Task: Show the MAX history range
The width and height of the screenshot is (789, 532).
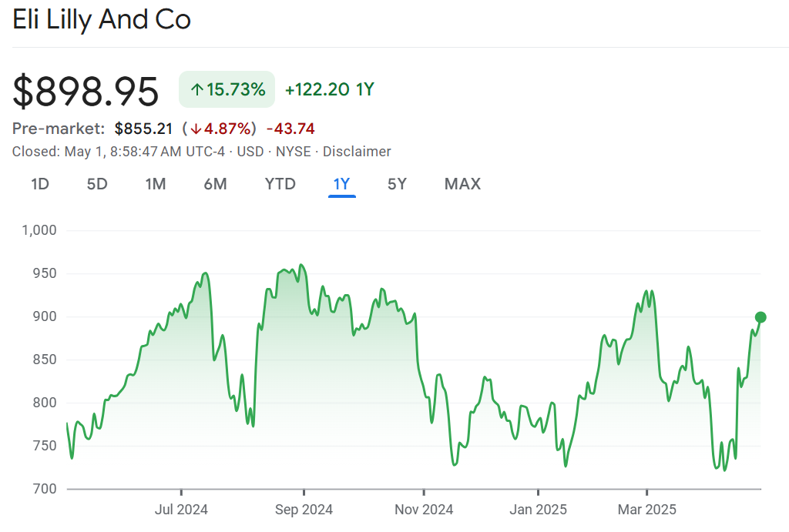Action: 462,184
